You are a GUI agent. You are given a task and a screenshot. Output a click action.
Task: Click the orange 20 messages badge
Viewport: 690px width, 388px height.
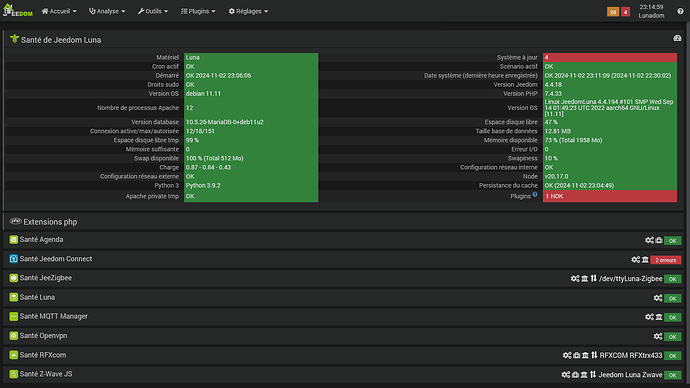613,12
